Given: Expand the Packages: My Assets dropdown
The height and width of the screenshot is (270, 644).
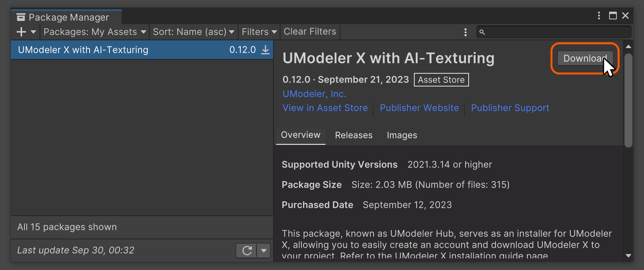Looking at the screenshot, I should coord(94,32).
